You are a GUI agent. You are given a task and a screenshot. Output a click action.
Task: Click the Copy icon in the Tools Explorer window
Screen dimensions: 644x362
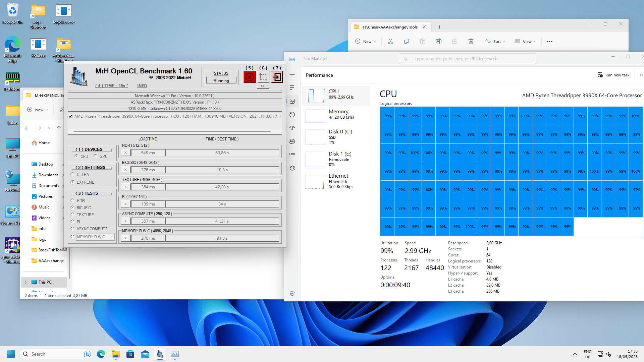pyautogui.click(x=406, y=42)
